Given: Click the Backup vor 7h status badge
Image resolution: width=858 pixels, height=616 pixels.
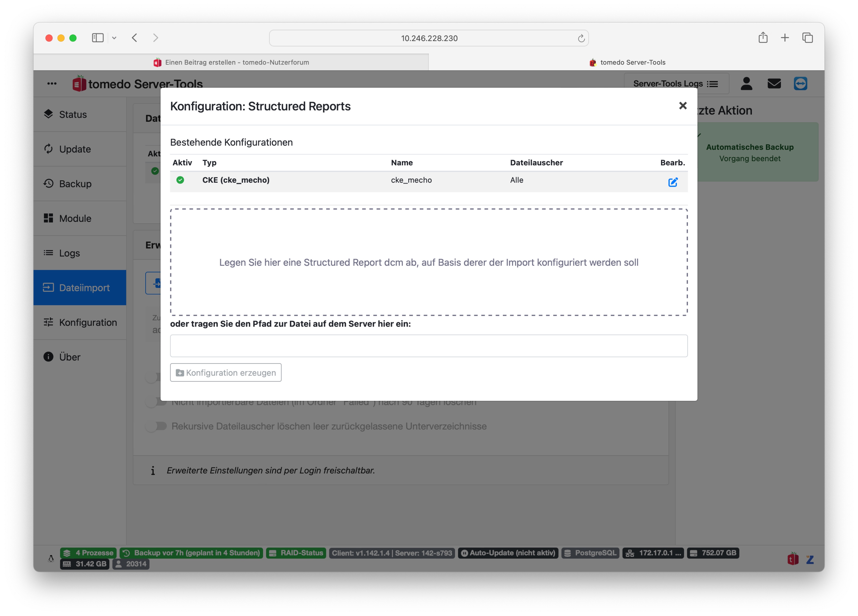Looking at the screenshot, I should point(191,553).
